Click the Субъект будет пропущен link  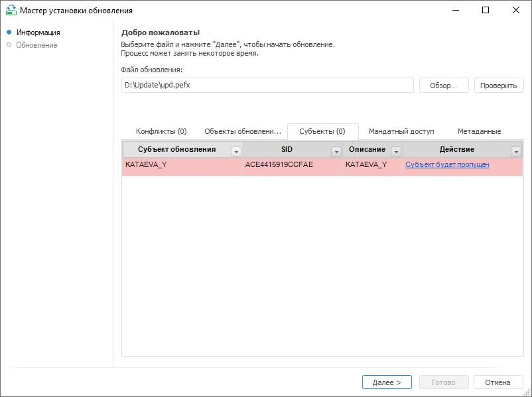447,164
